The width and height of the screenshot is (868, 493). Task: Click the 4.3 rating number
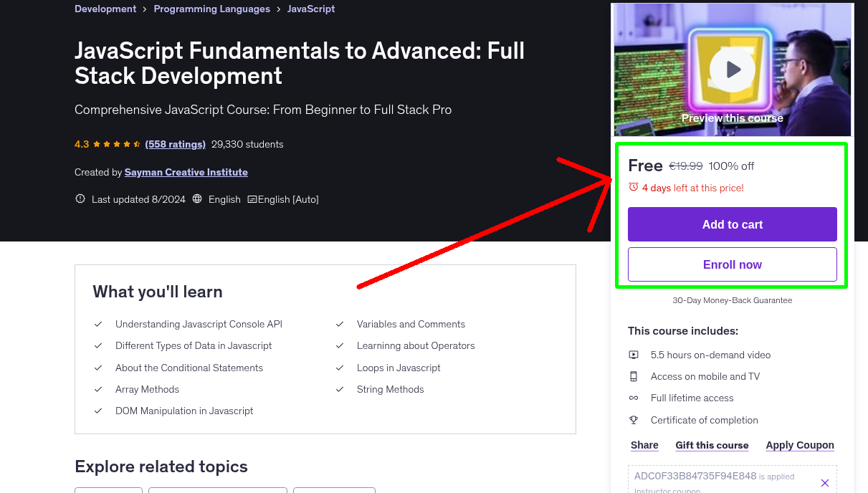(x=82, y=144)
